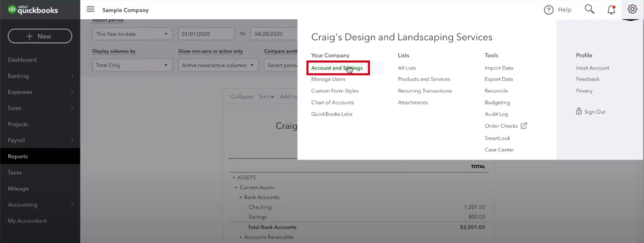Expand Sales sidebar menu
644x243 pixels.
pyautogui.click(x=40, y=108)
